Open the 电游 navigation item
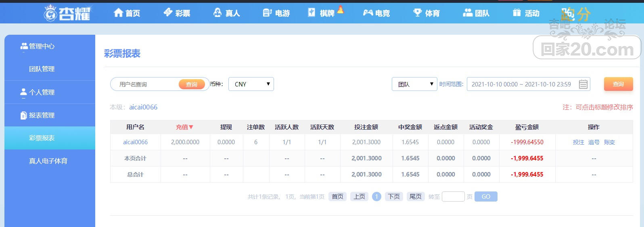Viewport: 644px width, 227px height. 276,13
